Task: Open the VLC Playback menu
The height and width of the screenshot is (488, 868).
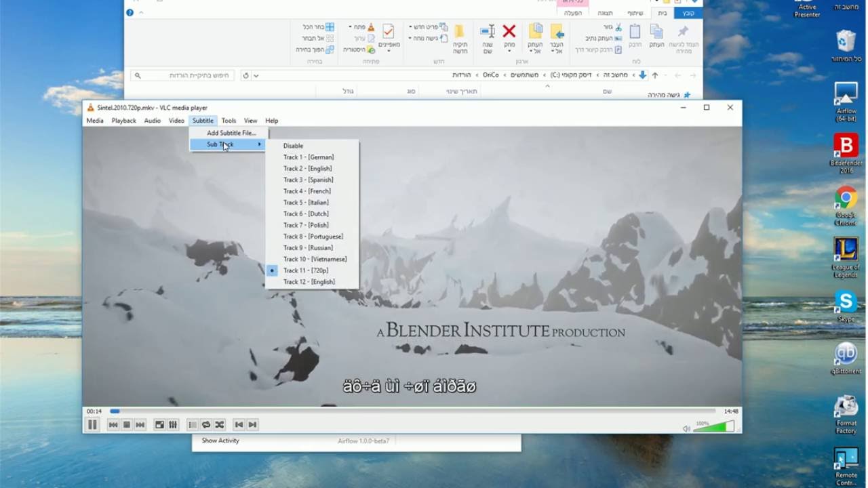Action: click(x=124, y=121)
